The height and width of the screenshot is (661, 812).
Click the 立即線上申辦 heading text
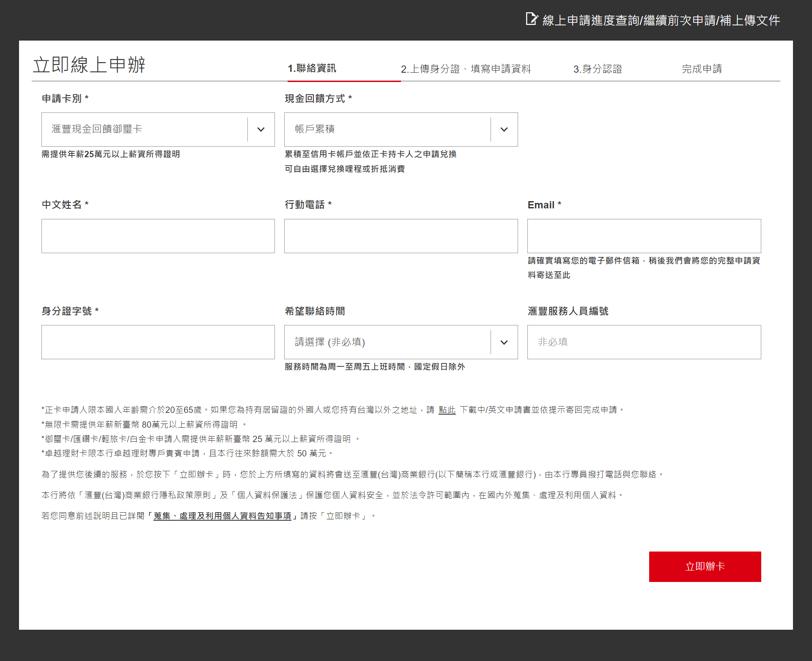click(x=89, y=65)
